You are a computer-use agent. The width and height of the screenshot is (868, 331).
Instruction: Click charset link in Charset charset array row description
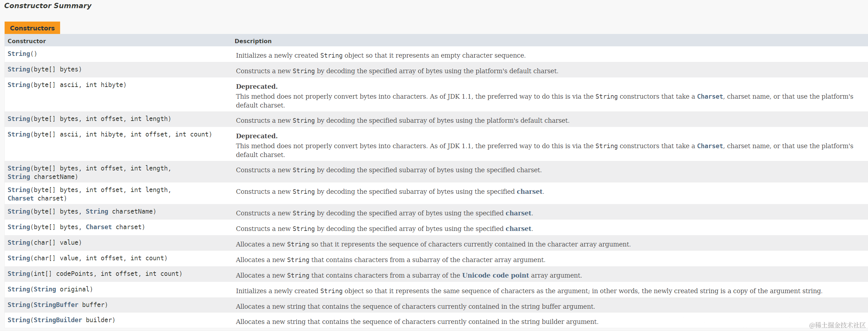518,228
